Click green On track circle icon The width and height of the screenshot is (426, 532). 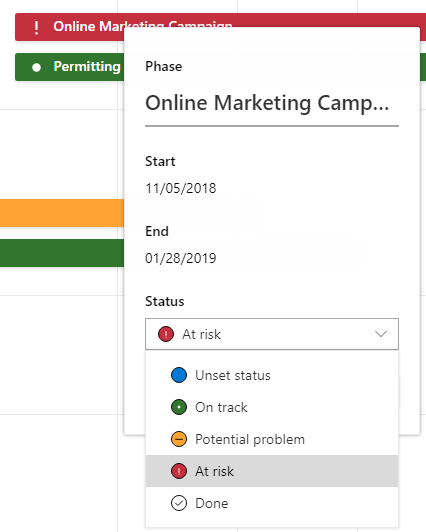pyautogui.click(x=179, y=407)
